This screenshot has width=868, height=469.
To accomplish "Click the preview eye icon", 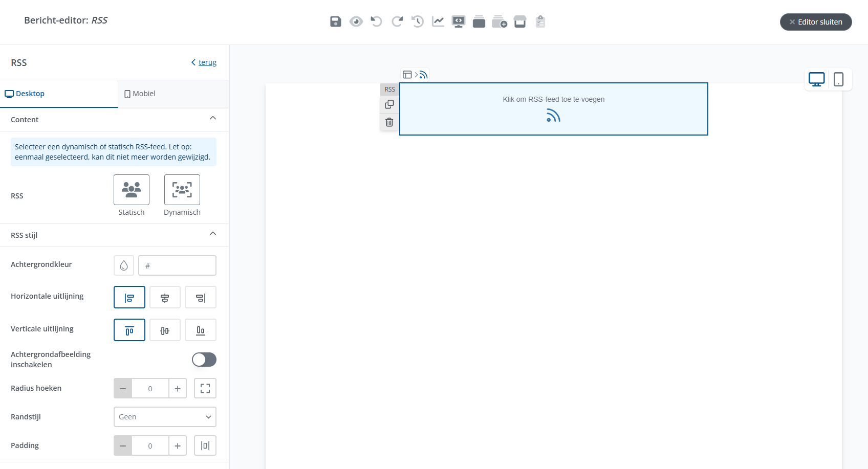I will pos(356,21).
